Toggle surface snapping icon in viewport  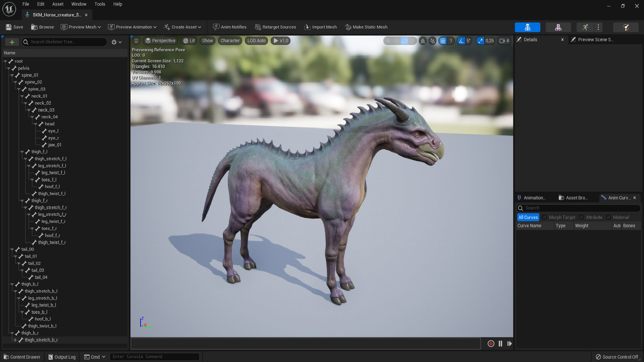(433, 41)
